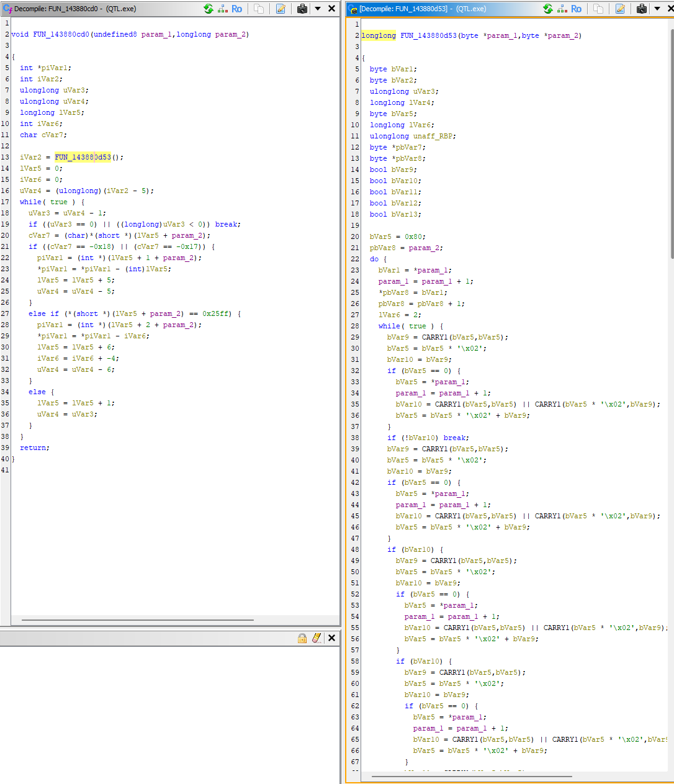
Task: Take snapshot with left panel camera icon
Action: tap(302, 9)
